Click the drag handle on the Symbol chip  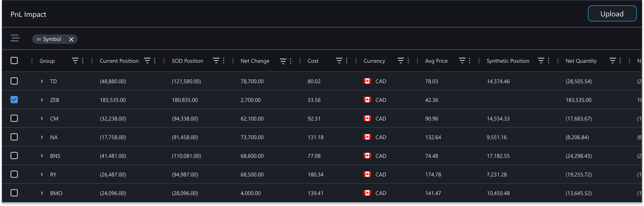point(39,39)
